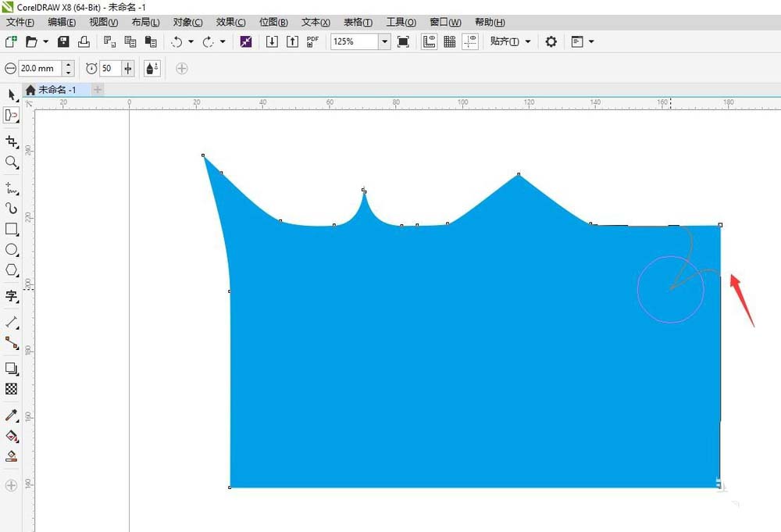Select the Parallel Dimension tool
Screen dimensions: 781x532
pyautogui.click(x=12, y=322)
